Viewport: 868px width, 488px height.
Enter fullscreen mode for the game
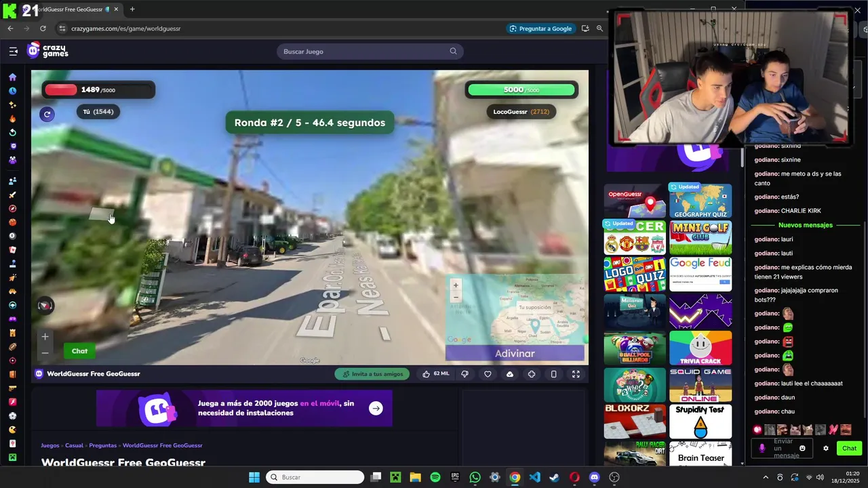[576, 373]
